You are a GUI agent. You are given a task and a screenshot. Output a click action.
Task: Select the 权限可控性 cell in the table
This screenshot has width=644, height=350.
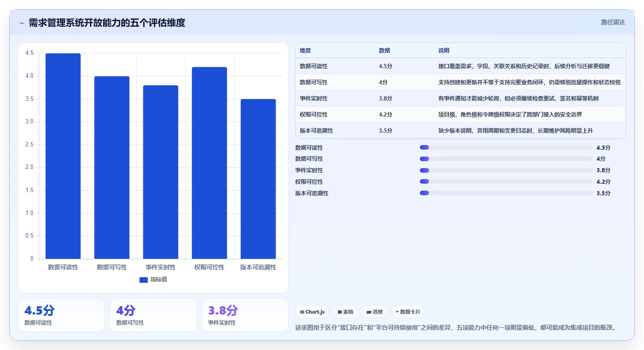point(313,115)
